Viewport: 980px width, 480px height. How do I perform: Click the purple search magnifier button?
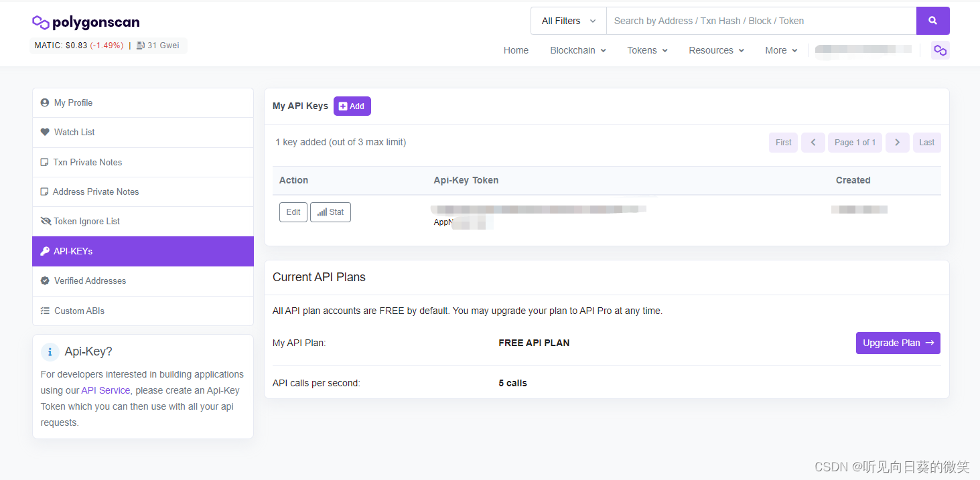[x=932, y=21]
